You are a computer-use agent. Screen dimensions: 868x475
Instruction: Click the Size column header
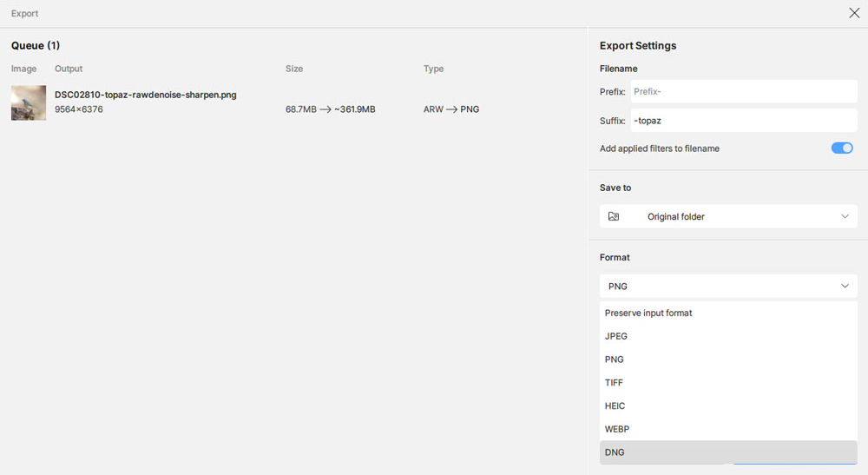click(x=294, y=69)
